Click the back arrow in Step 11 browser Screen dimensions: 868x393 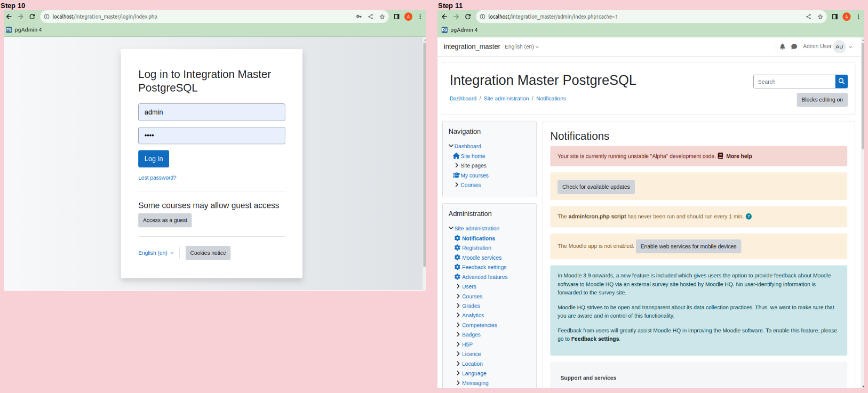point(444,17)
